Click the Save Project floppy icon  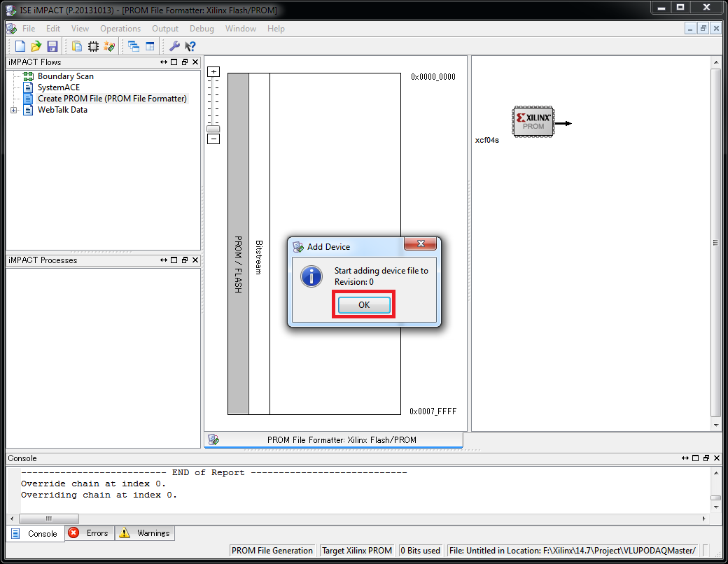52,46
